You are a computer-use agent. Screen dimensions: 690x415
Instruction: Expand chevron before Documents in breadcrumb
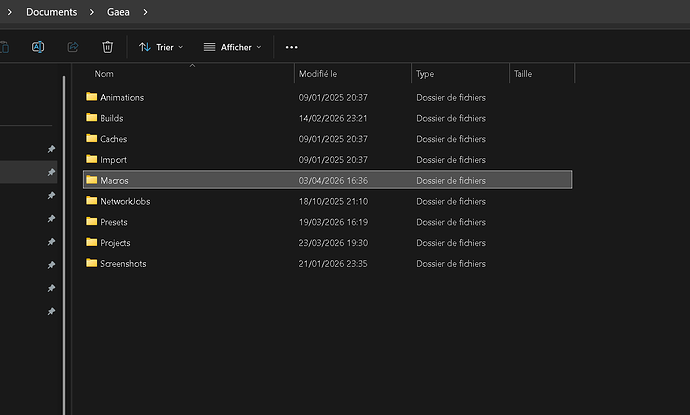[10, 12]
